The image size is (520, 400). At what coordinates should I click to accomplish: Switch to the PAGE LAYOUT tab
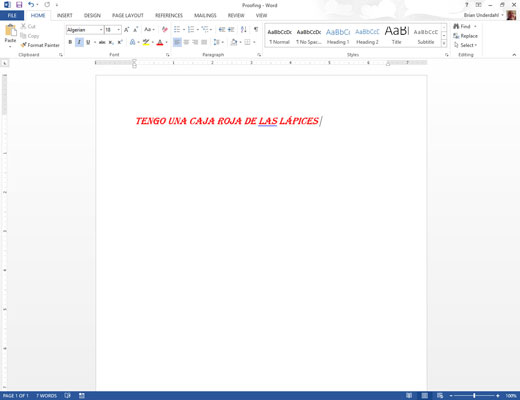(x=128, y=15)
